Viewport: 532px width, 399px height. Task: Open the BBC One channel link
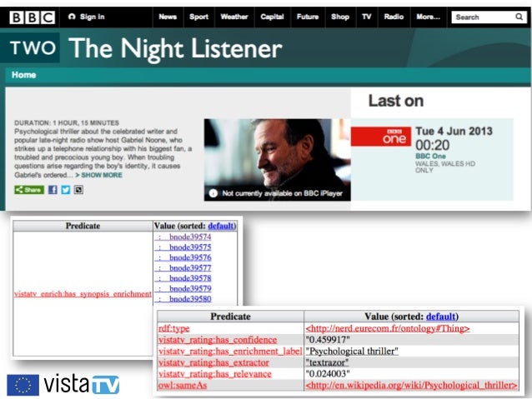click(x=430, y=156)
